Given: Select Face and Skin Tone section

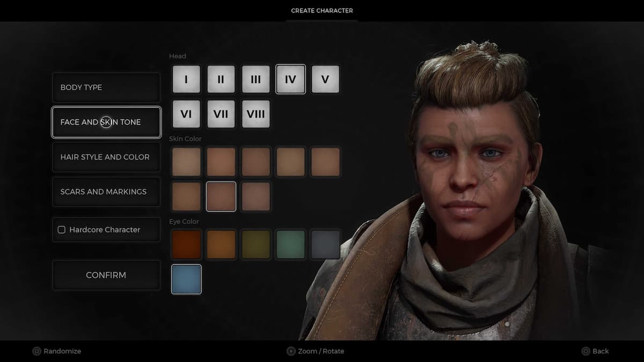Looking at the screenshot, I should pos(106,122).
